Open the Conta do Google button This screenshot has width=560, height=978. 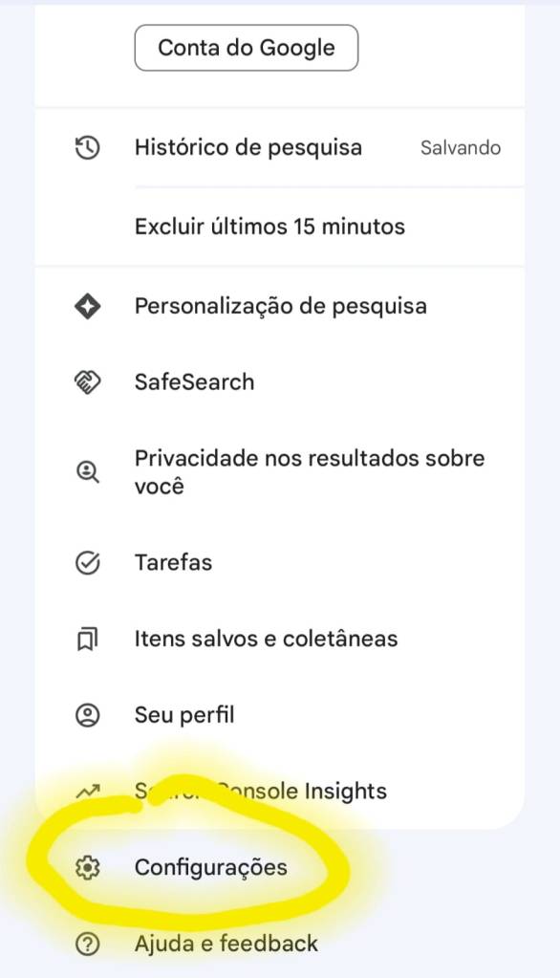(x=246, y=47)
